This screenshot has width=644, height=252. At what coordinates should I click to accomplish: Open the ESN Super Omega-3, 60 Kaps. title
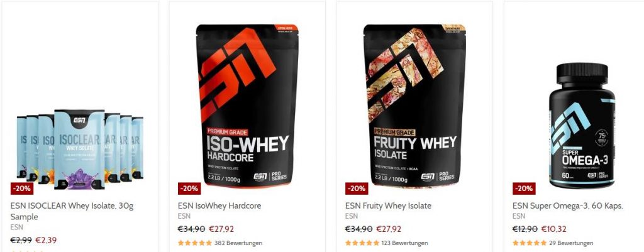(568, 205)
